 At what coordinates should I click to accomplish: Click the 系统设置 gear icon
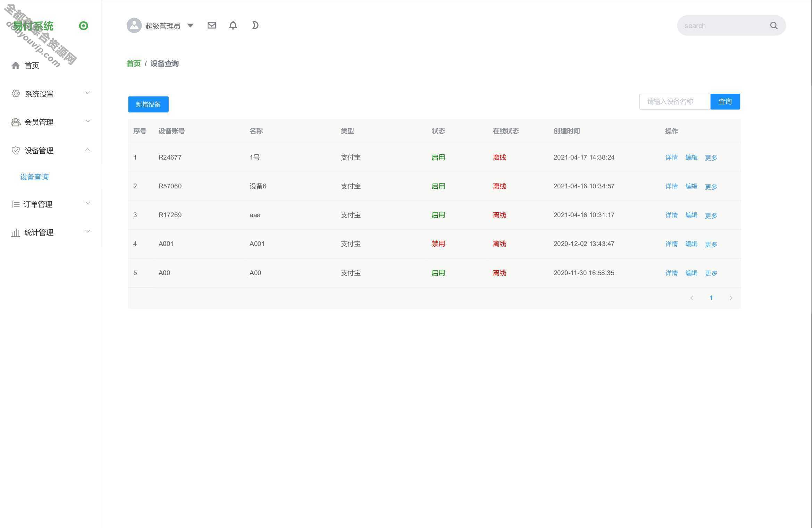click(16, 94)
